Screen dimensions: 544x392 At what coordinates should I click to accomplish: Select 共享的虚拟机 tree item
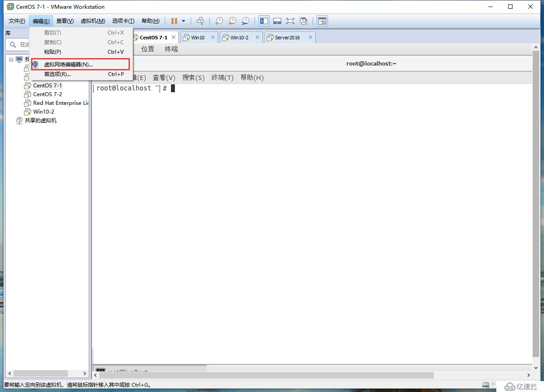[41, 121]
